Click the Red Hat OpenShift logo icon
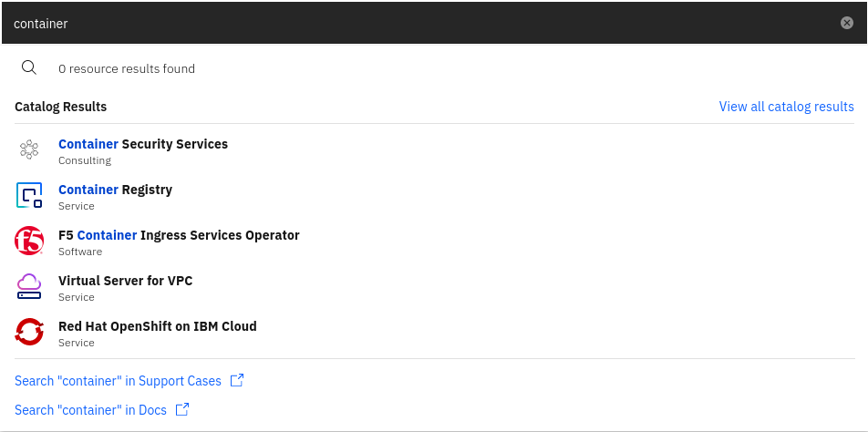The height and width of the screenshot is (432, 868). click(x=29, y=333)
